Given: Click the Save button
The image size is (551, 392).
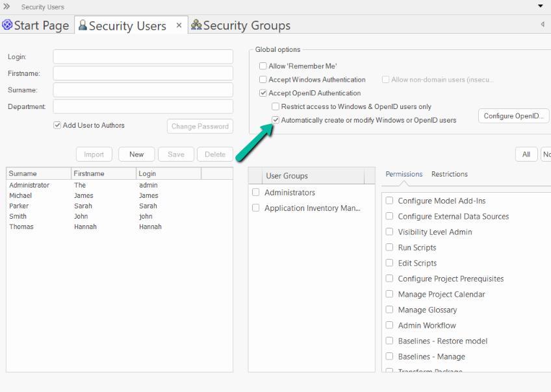Looking at the screenshot, I should point(176,154).
